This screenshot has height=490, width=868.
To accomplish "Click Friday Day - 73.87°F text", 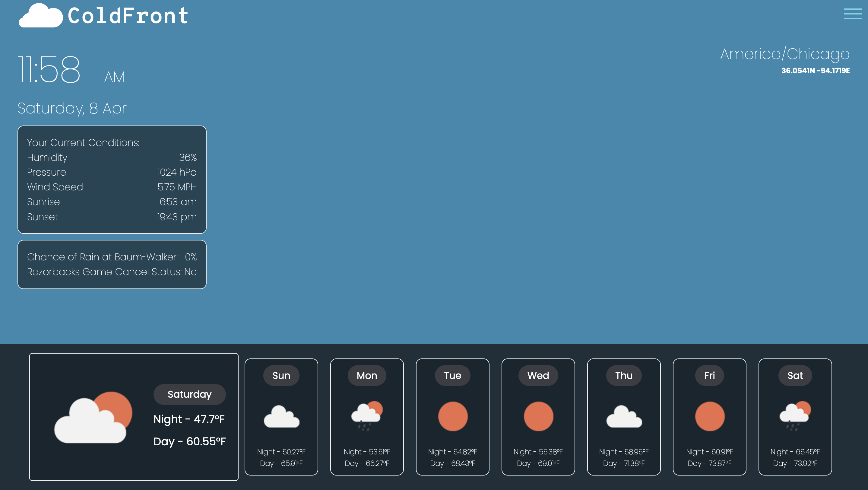I will (x=710, y=463).
